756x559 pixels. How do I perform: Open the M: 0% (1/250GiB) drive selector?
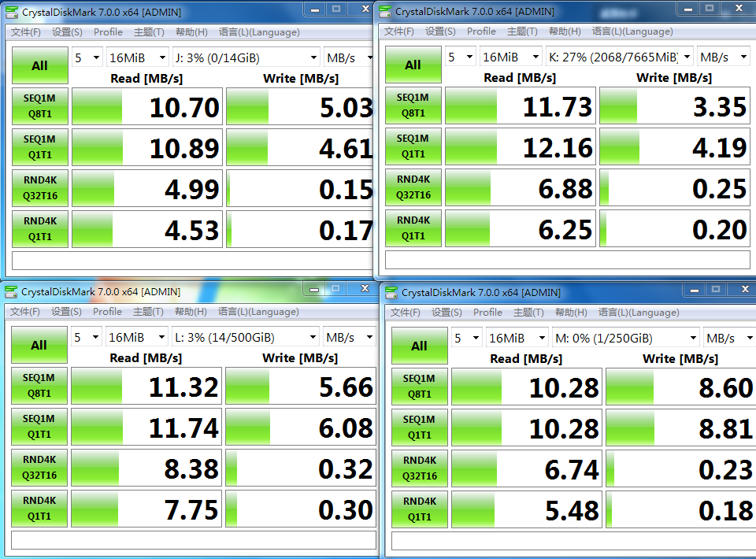(x=626, y=339)
